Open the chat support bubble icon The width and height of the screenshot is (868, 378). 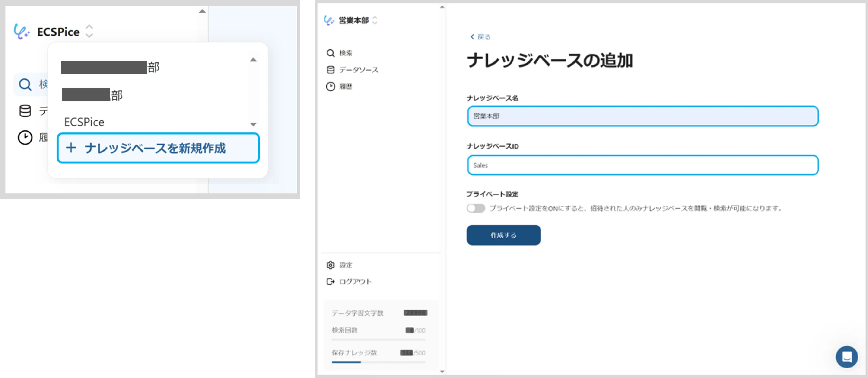pyautogui.click(x=847, y=357)
